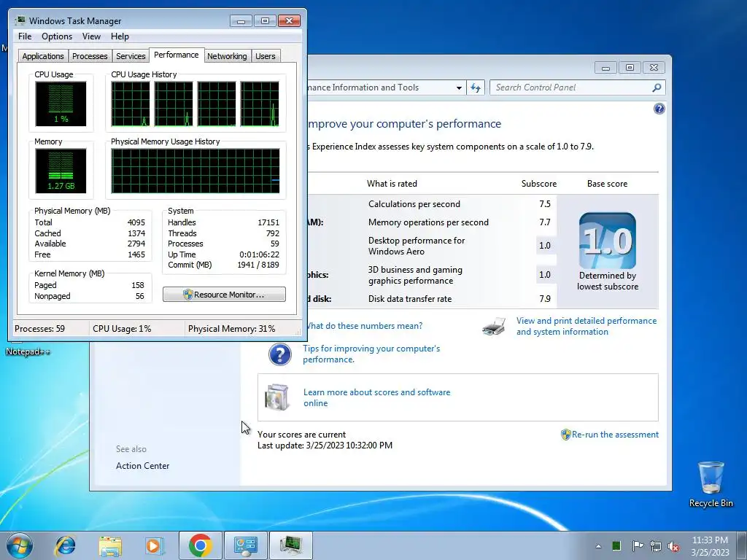Select the Performance tab
This screenshot has height=560, width=747.
coord(177,55)
